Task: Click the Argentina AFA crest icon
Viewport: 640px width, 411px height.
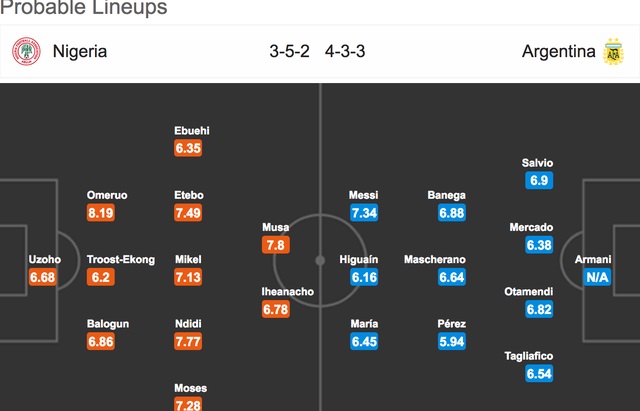Action: point(613,51)
